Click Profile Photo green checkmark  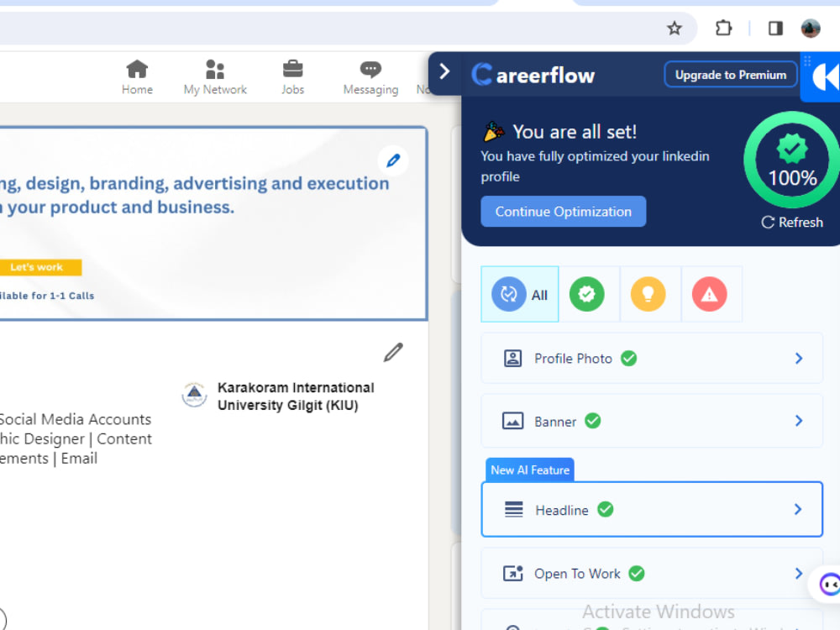tap(628, 359)
